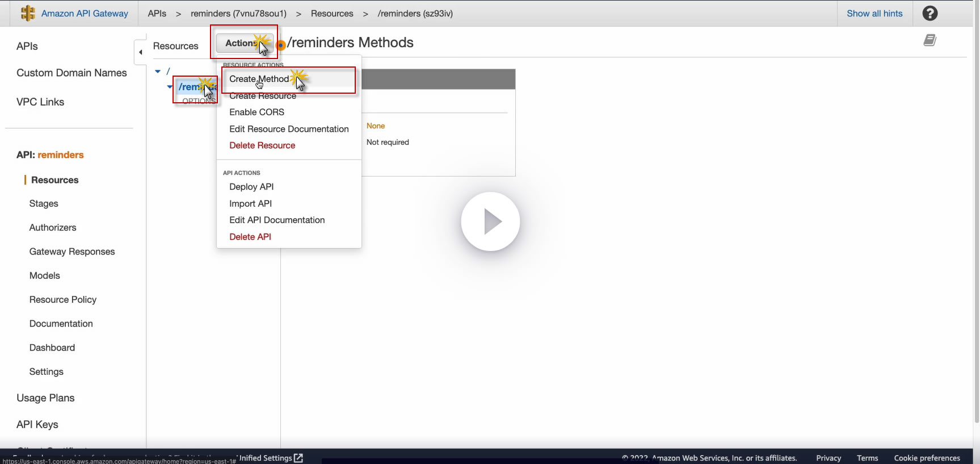This screenshot has height=464, width=980.
Task: Collapse the /reminders resource tree node
Action: pos(170,87)
